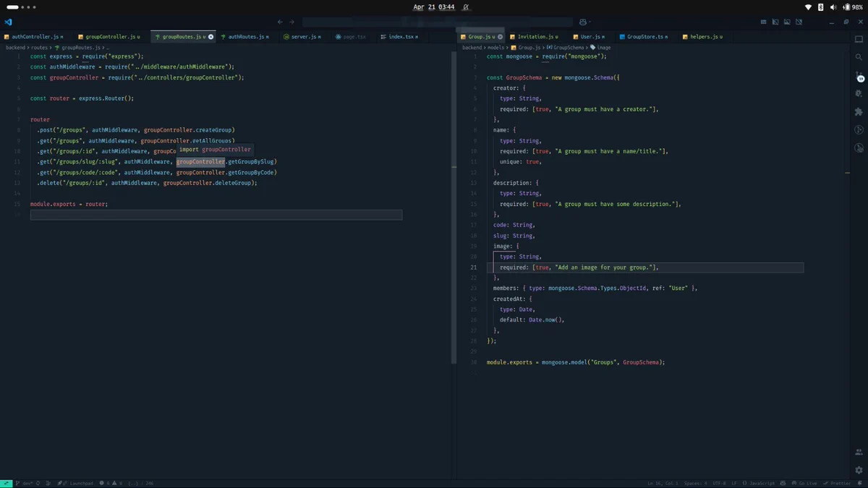Open Manage settings gear icon
The image size is (868, 488).
859,468
